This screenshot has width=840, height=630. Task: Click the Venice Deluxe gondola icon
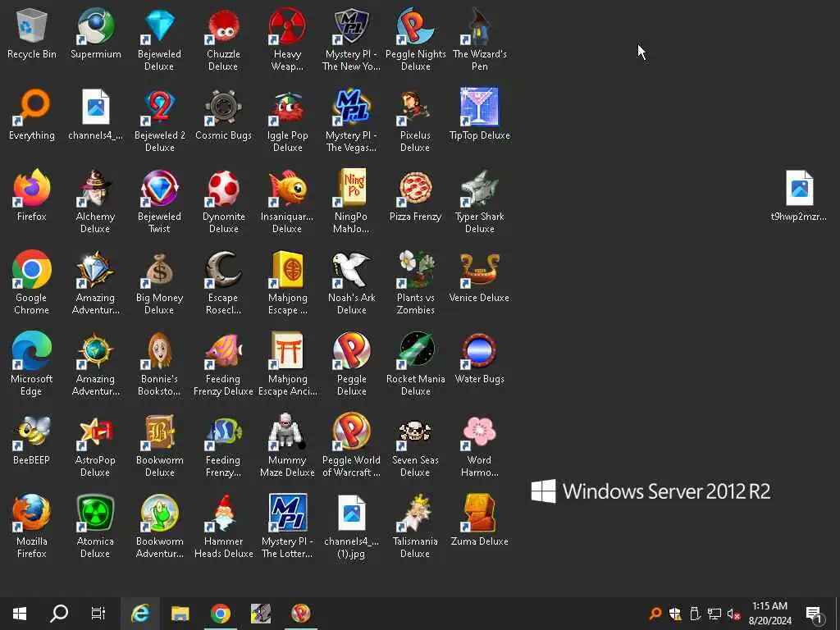click(x=479, y=277)
